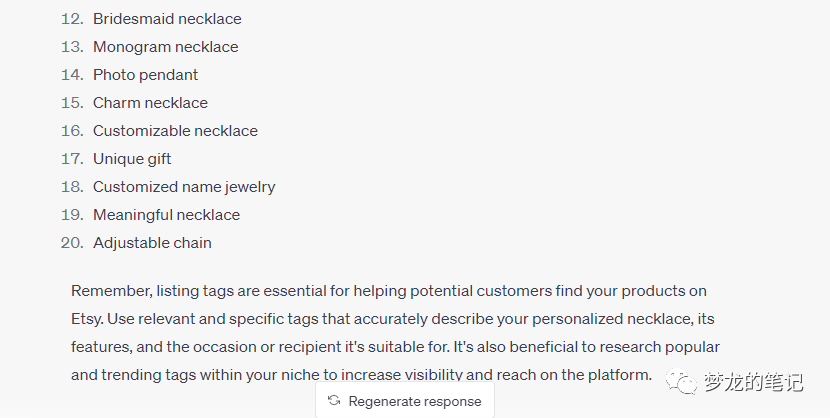Click the circular regenerate arrows icon

pos(334,401)
